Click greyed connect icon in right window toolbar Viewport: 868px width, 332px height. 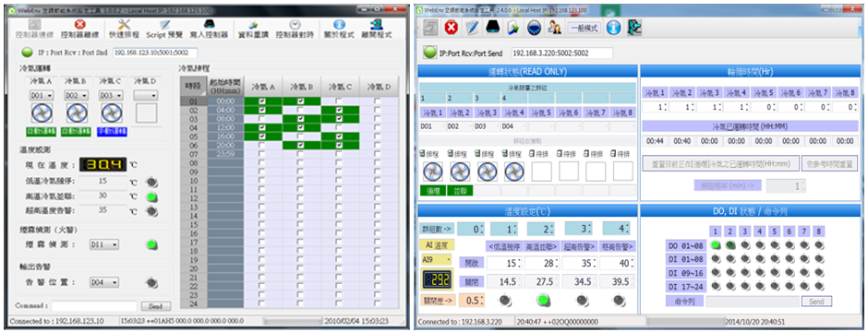430,28
